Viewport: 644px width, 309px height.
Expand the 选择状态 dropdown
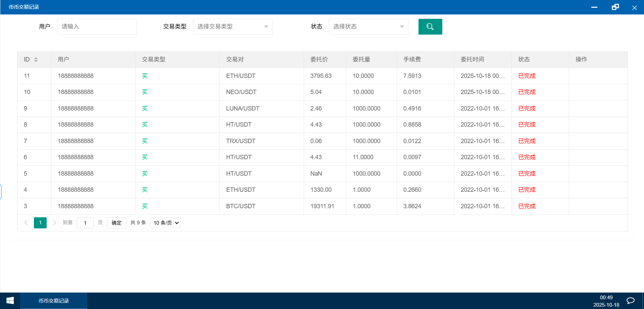(368, 27)
